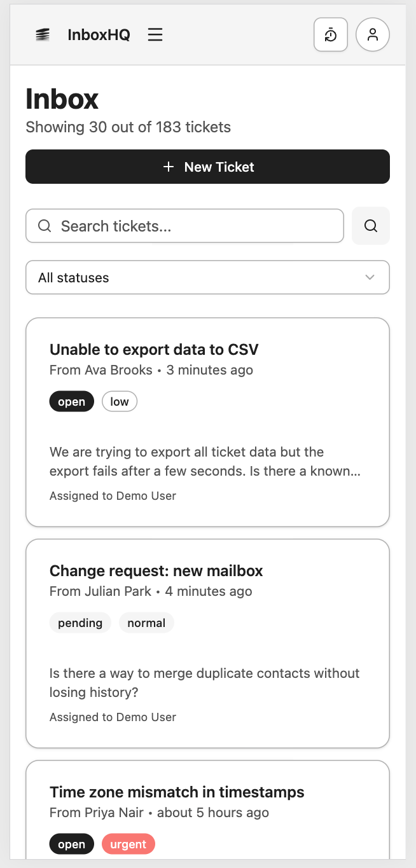Expand the All statuses chevron

click(370, 277)
